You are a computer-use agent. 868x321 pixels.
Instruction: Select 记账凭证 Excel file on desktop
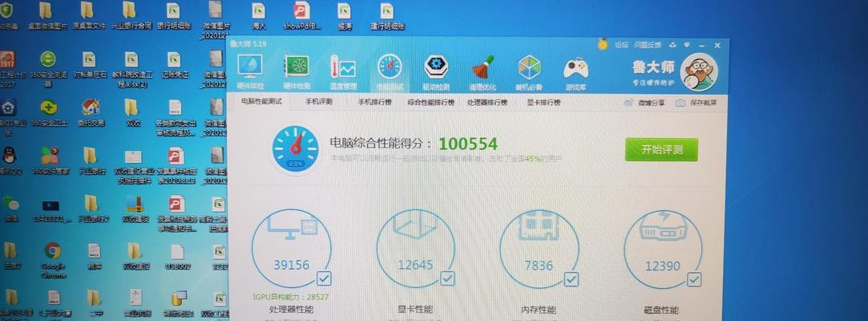coord(174,65)
